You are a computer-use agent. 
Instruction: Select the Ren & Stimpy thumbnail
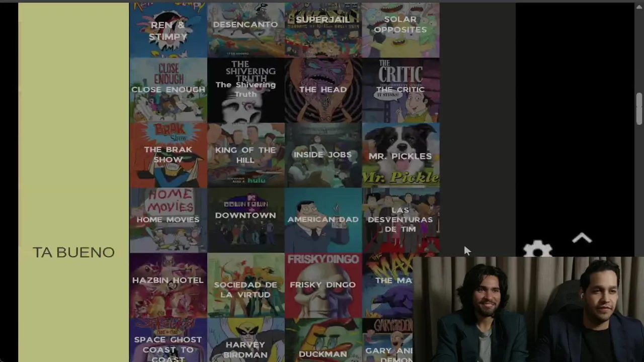(168, 30)
